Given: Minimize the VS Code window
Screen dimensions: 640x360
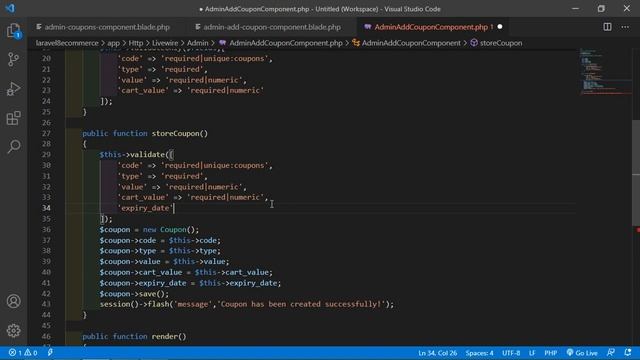Looking at the screenshot, I should point(575,9).
